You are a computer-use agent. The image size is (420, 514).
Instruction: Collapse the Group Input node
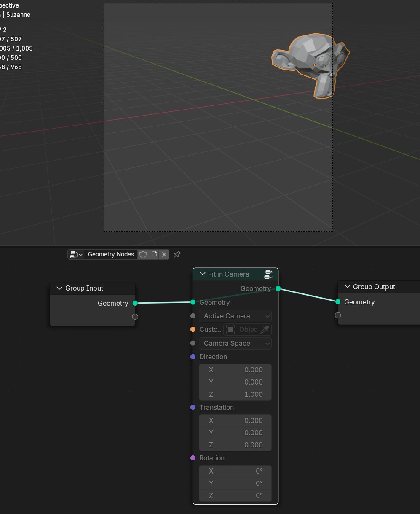(59, 288)
